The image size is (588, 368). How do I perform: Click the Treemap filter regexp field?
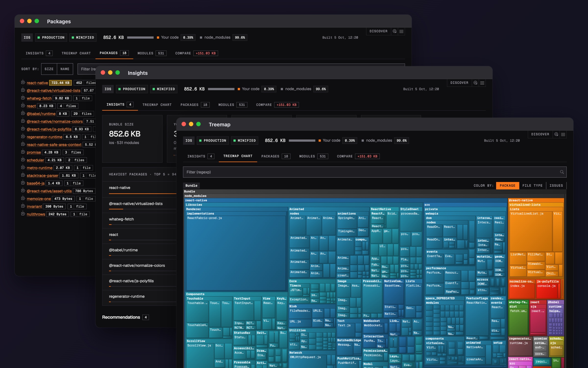click(375, 172)
